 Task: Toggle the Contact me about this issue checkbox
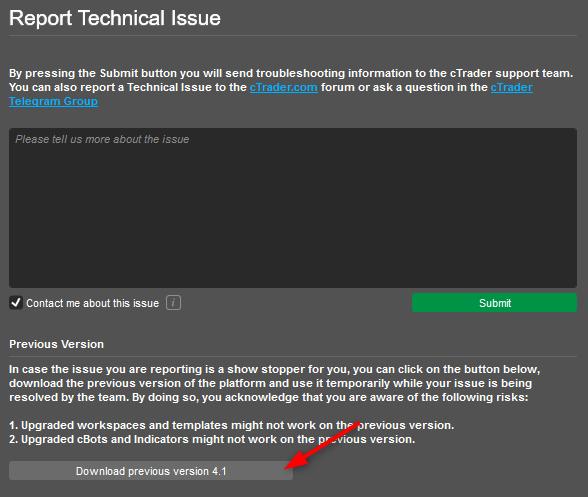pos(16,303)
